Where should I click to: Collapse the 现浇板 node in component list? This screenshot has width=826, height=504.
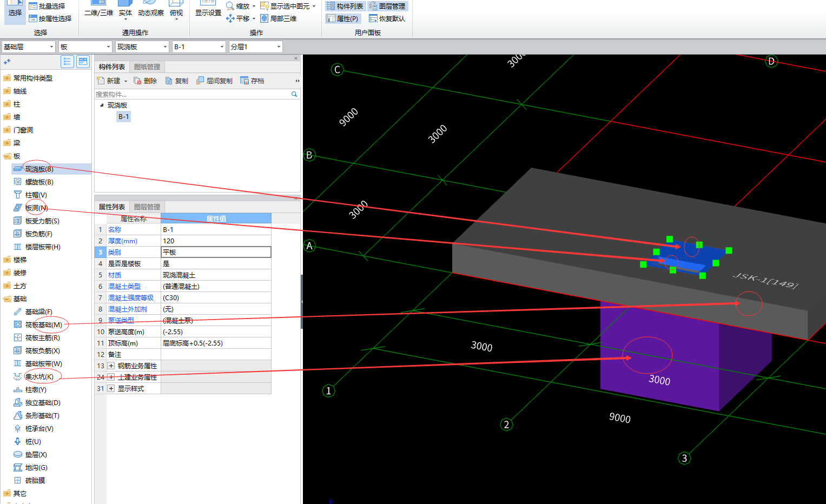pyautogui.click(x=102, y=105)
